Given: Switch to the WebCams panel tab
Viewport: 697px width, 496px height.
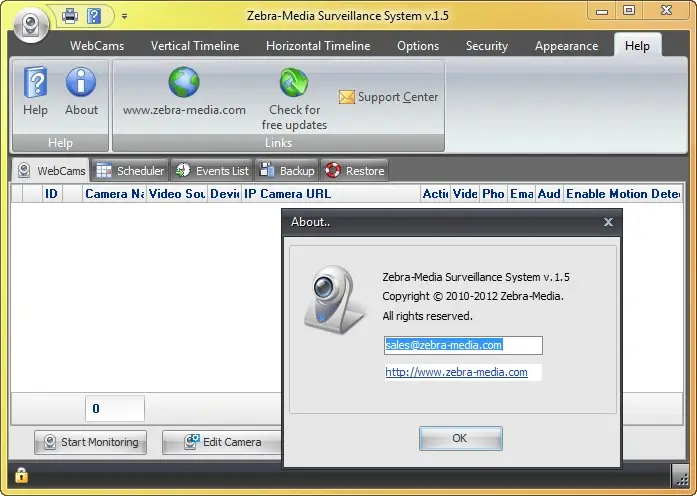Looking at the screenshot, I should tap(51, 171).
